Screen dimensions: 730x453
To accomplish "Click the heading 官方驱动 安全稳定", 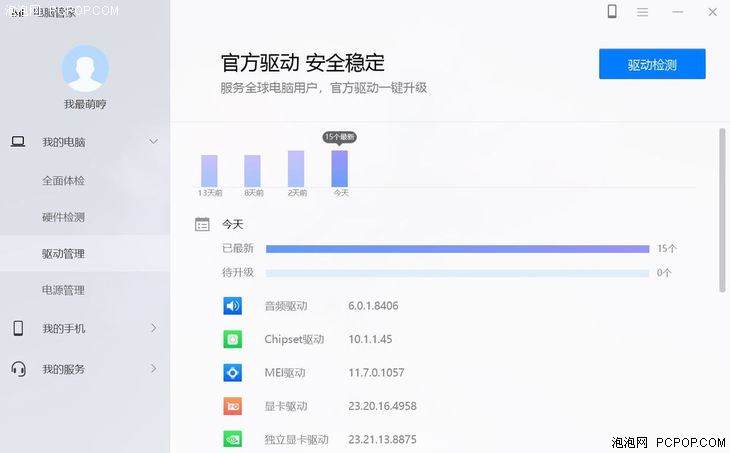I will [303, 63].
